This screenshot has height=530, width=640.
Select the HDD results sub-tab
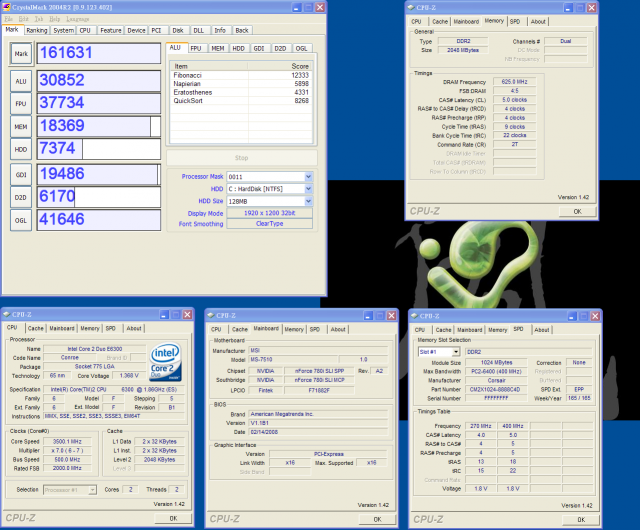[x=238, y=48]
